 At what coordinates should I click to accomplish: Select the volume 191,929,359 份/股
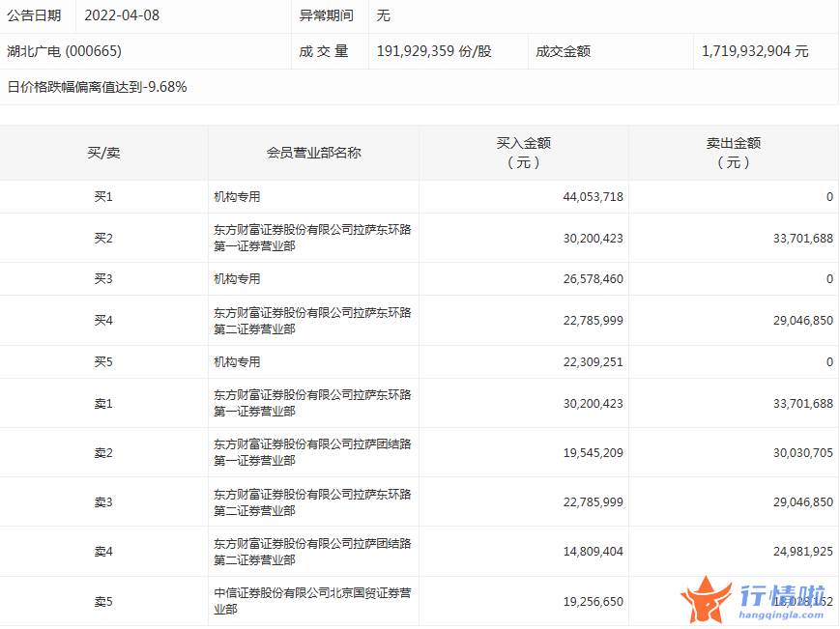click(434, 51)
